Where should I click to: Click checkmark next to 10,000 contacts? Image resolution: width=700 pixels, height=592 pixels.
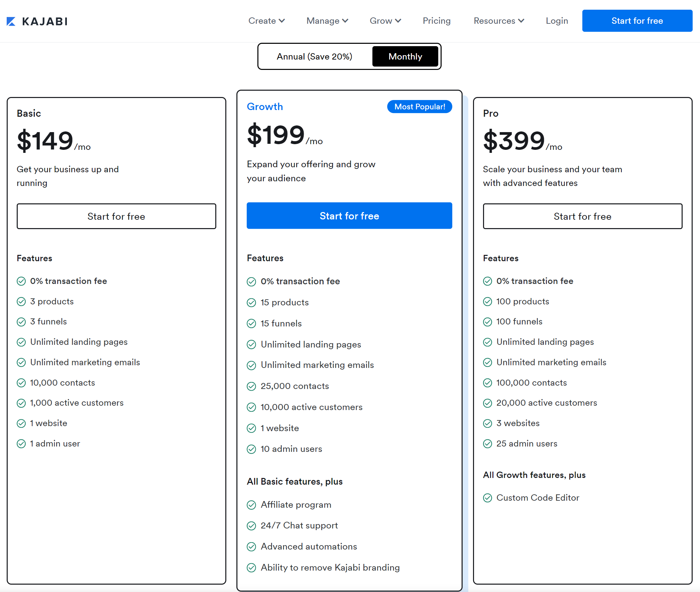tap(21, 383)
